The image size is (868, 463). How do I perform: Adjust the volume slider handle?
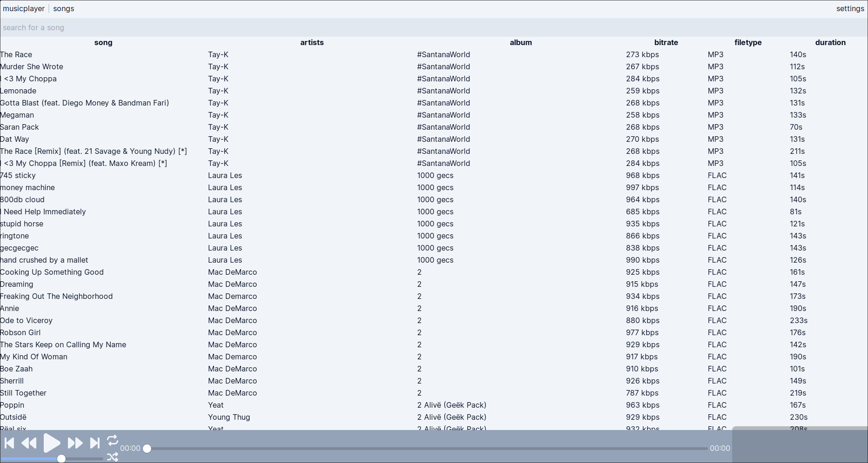click(x=61, y=459)
